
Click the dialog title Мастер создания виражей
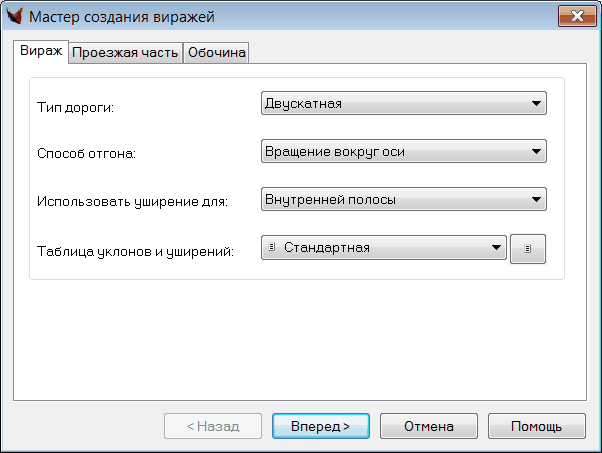pyautogui.click(x=120, y=16)
